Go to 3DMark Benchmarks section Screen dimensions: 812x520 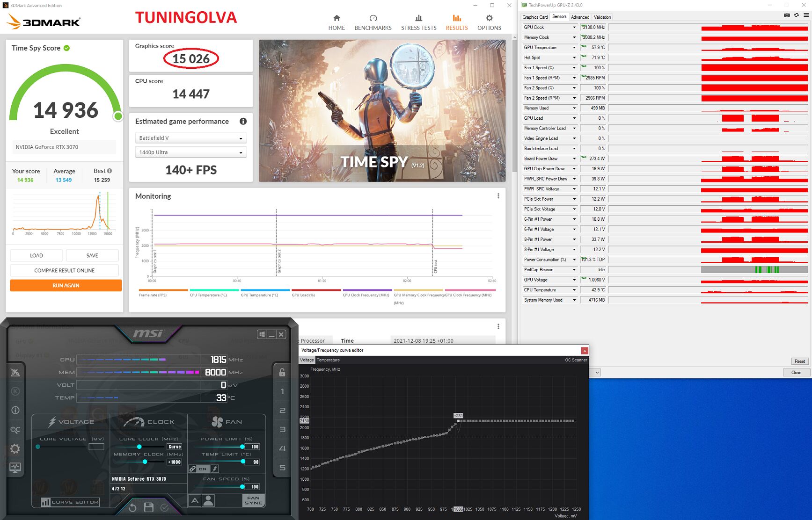click(x=373, y=22)
